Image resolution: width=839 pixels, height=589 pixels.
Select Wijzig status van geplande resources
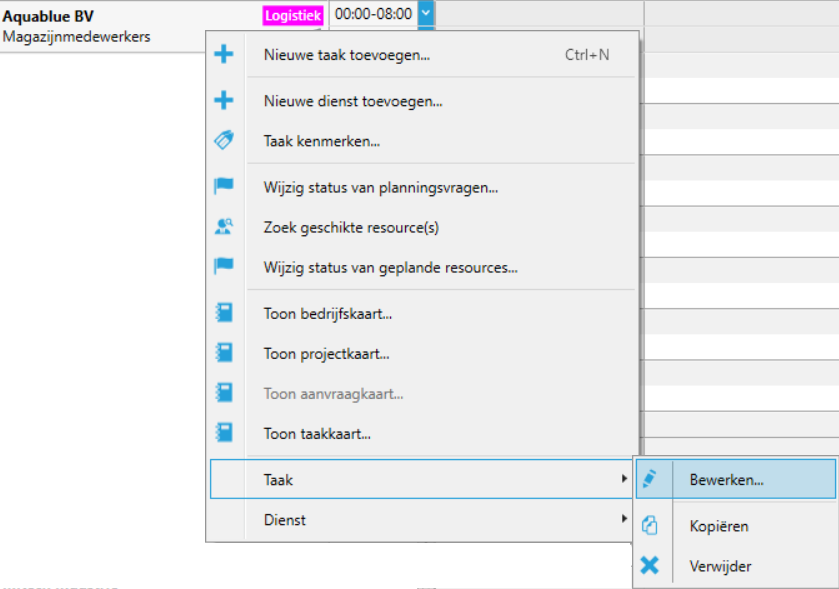click(390, 267)
